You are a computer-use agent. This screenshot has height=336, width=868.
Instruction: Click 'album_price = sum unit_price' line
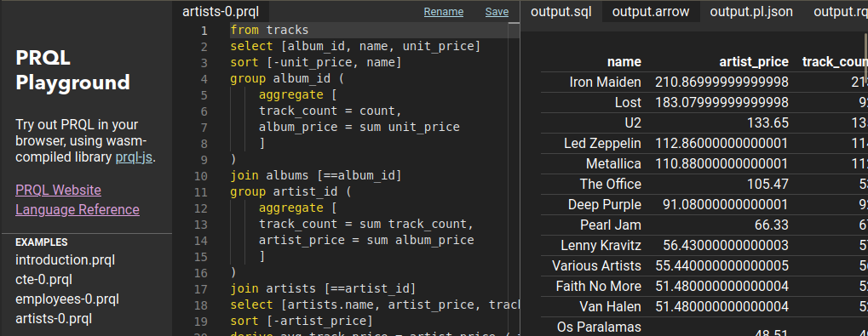[x=359, y=127]
